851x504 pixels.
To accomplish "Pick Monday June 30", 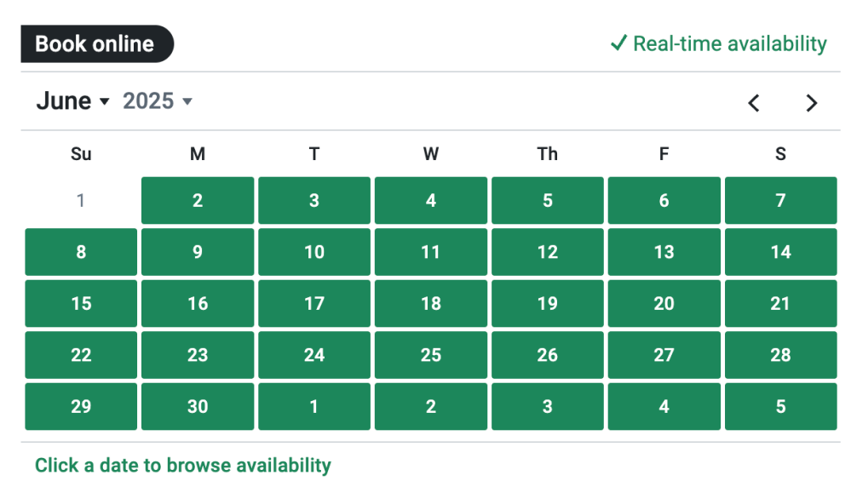I will click(x=198, y=407).
